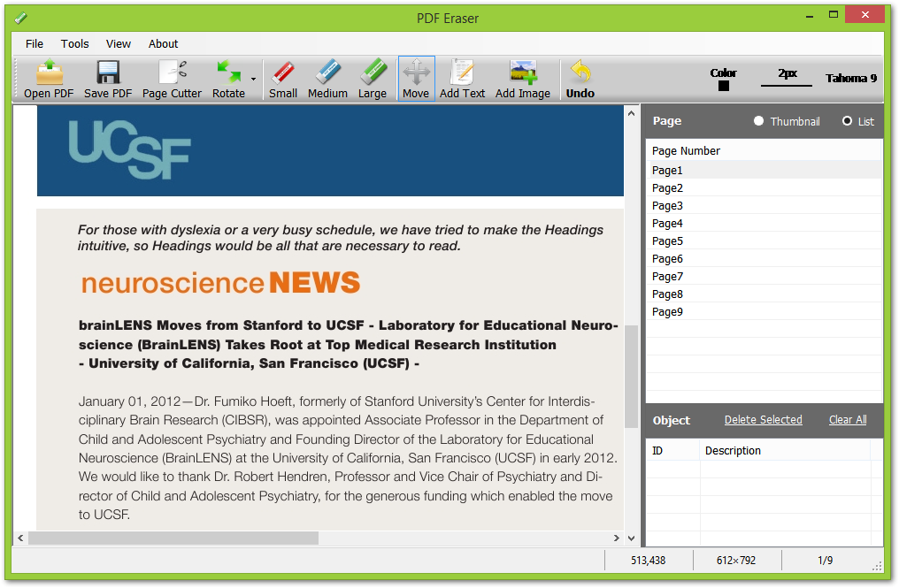899x588 pixels.
Task: Click Delete Selected link
Action: pos(763,419)
